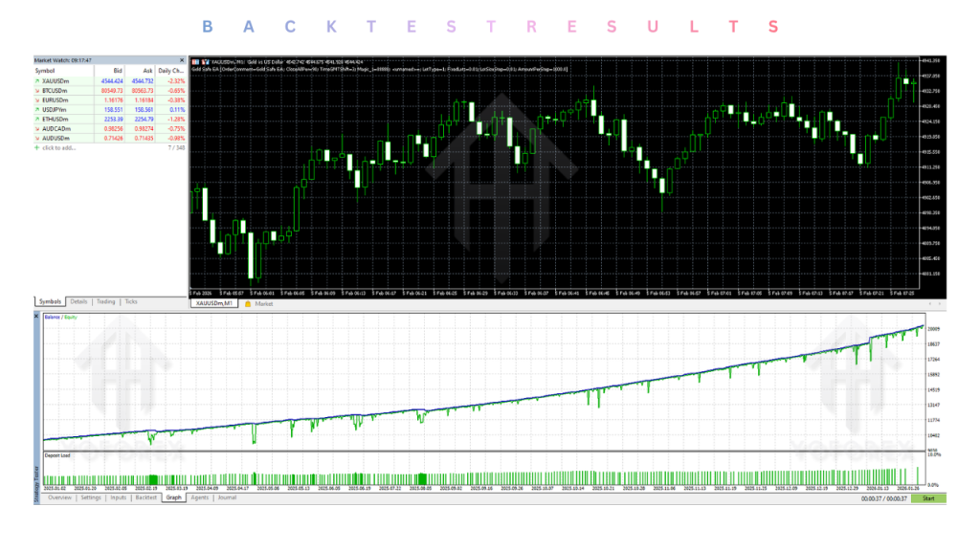Select the Graph tab

(174, 497)
